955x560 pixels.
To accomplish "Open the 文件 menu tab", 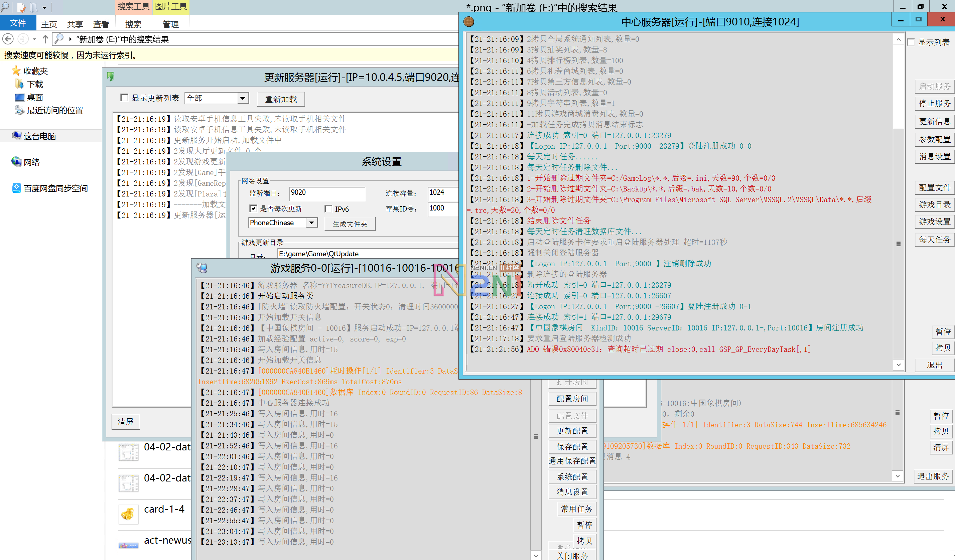I will coord(17,23).
